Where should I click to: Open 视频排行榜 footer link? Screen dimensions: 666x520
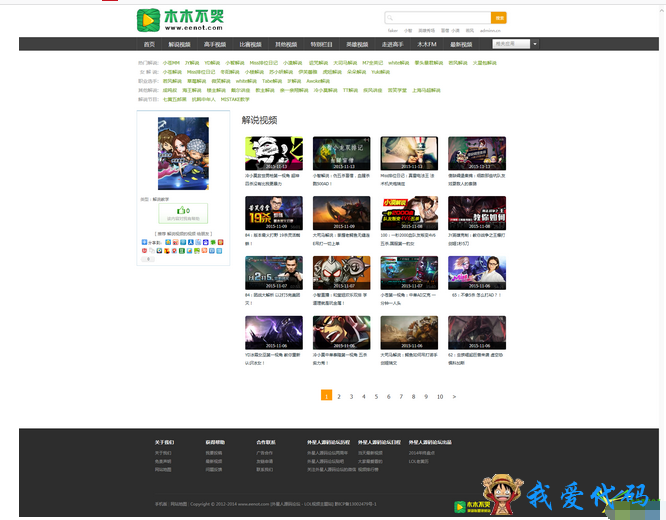coord(368,469)
